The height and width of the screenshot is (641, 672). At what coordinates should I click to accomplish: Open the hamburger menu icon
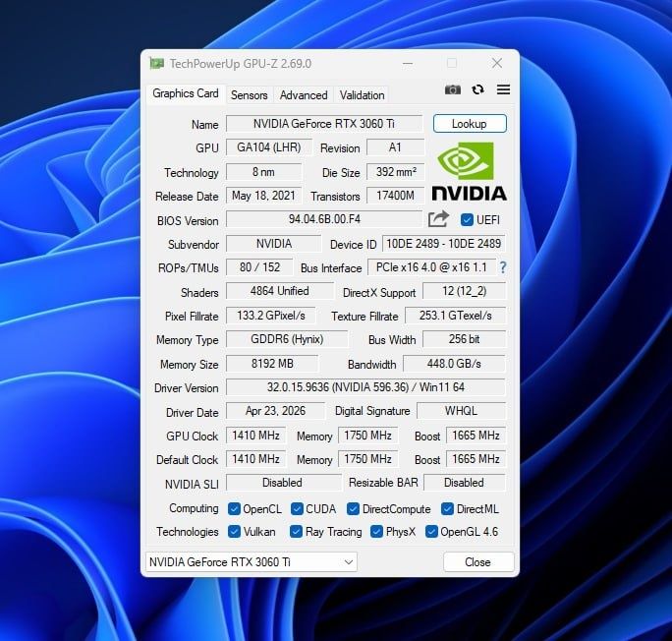pyautogui.click(x=503, y=89)
